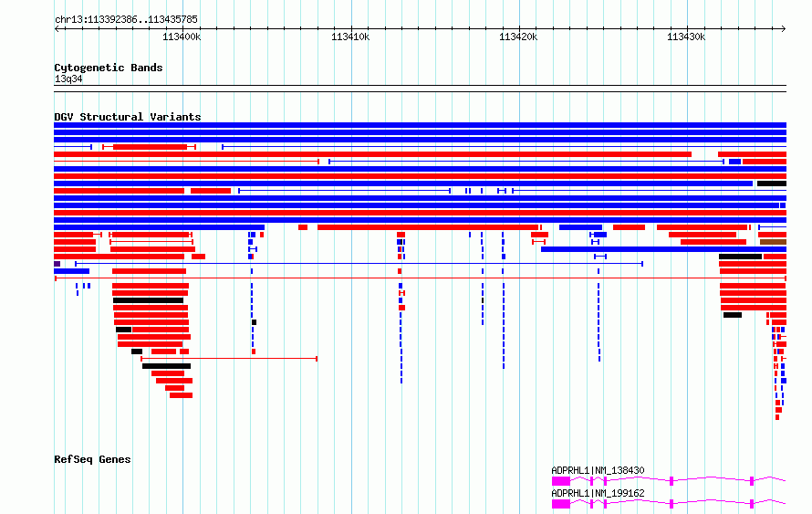Image resolution: width=812 pixels, height=514 pixels.
Task: Select the bottommost red bar in the left cluster
Action: click(181, 395)
